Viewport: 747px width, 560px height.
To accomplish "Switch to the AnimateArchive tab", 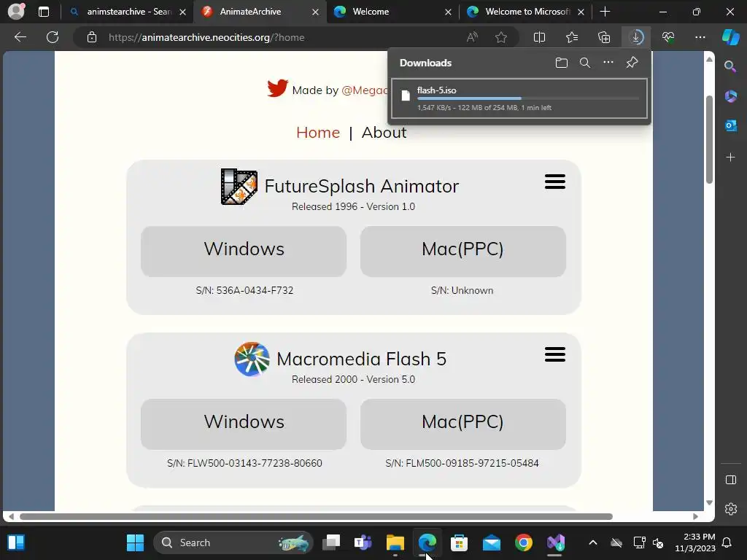I will coord(260,12).
